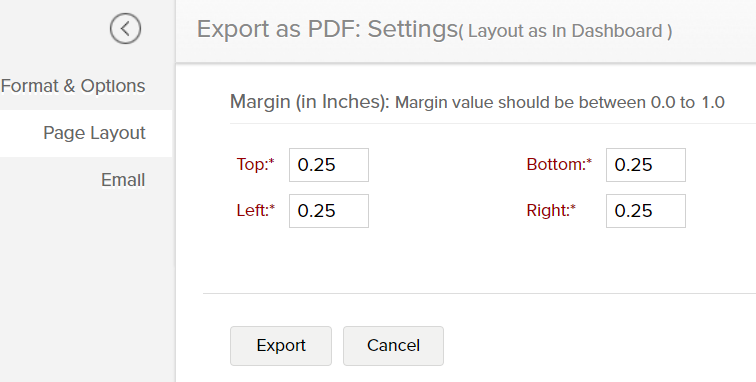Click the Layout as in Dashboard subtitle

(x=565, y=31)
